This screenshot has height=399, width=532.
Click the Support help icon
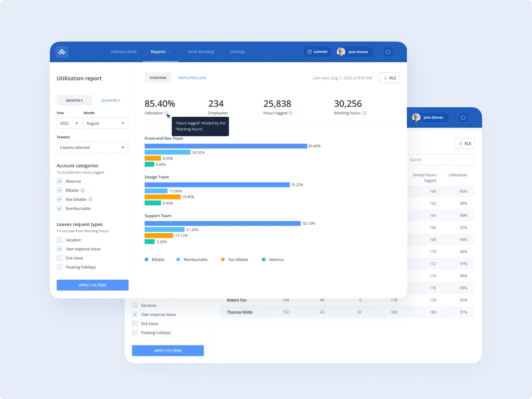pos(310,52)
